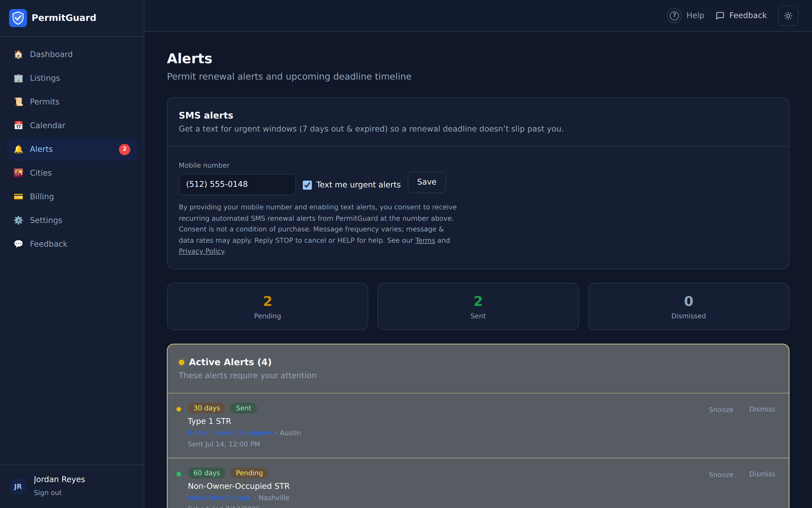Click the Mobile number input field
The height and width of the screenshot is (508, 812).
(237, 185)
